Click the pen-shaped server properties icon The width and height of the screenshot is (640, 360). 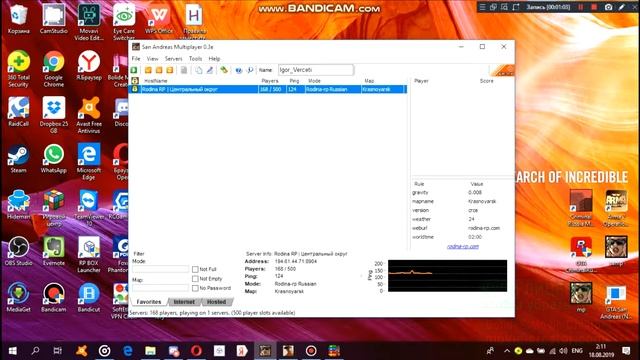click(209, 70)
